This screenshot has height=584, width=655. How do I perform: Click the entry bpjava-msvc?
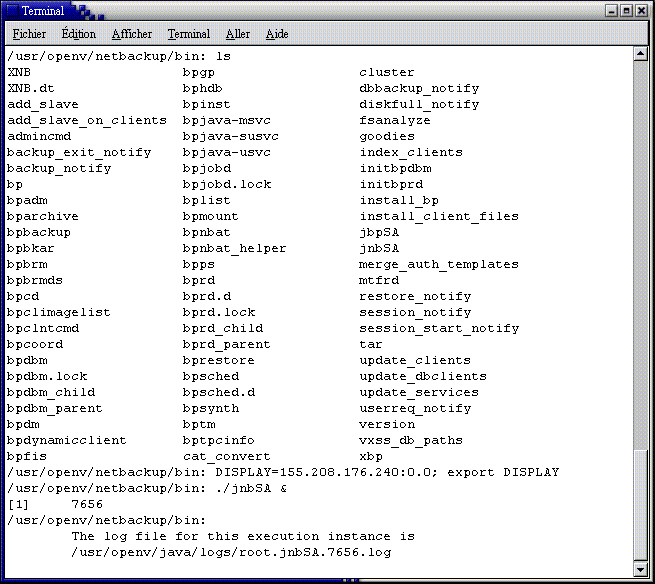coord(227,121)
